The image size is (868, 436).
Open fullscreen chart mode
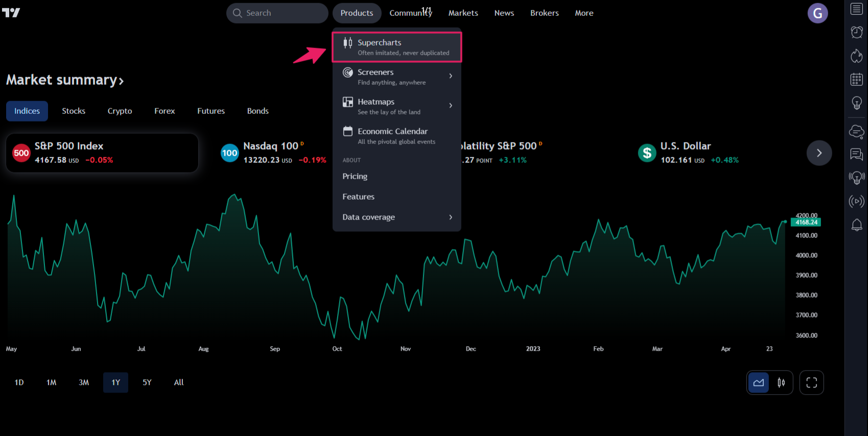coord(812,382)
